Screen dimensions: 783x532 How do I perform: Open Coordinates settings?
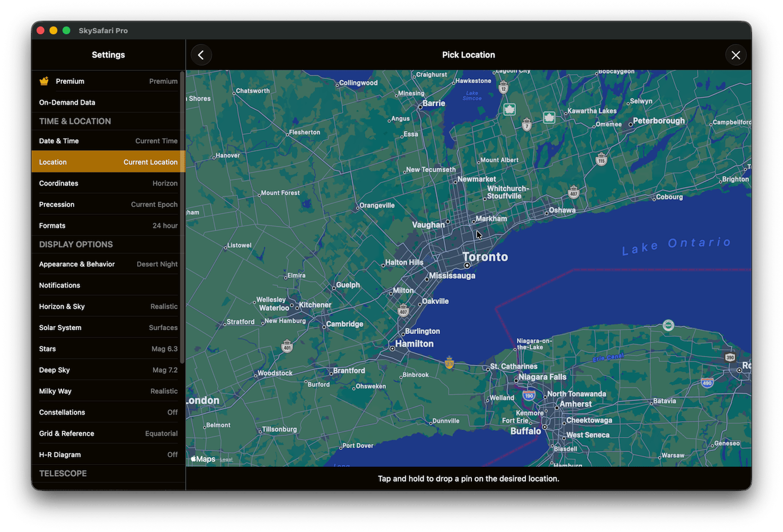(108, 183)
